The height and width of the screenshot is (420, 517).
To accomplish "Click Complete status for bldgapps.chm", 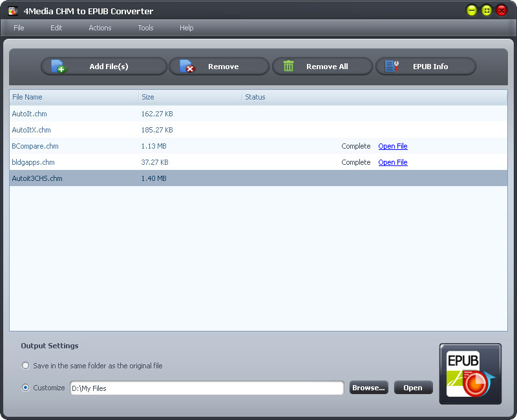I will tap(356, 162).
